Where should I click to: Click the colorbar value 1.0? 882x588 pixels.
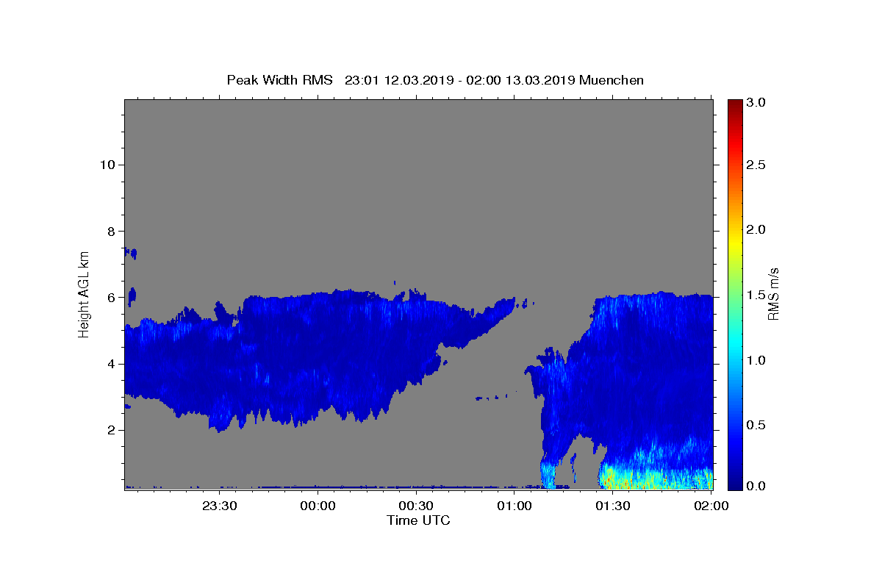757,360
